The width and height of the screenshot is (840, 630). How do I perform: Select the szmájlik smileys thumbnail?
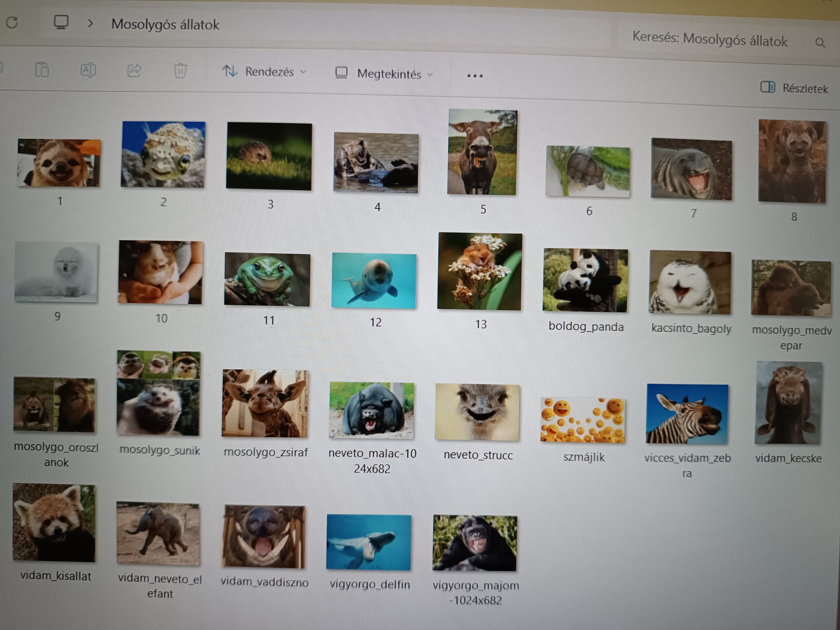[x=583, y=420]
